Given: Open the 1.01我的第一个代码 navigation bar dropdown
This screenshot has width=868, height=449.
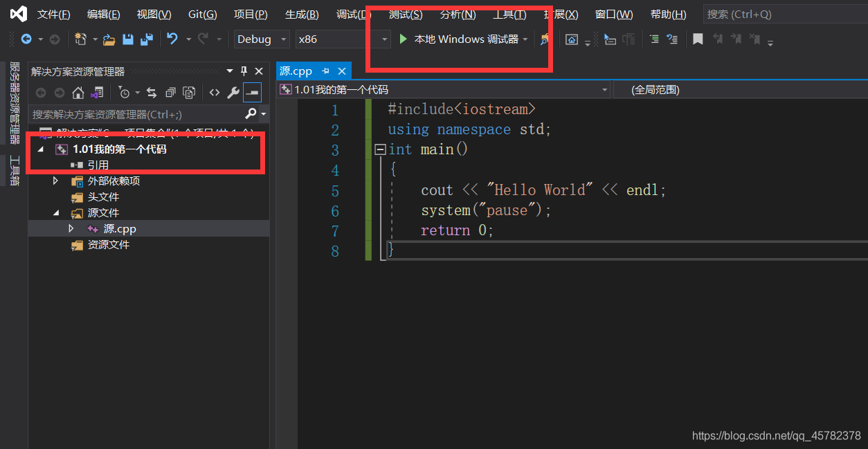Looking at the screenshot, I should pyautogui.click(x=444, y=90).
